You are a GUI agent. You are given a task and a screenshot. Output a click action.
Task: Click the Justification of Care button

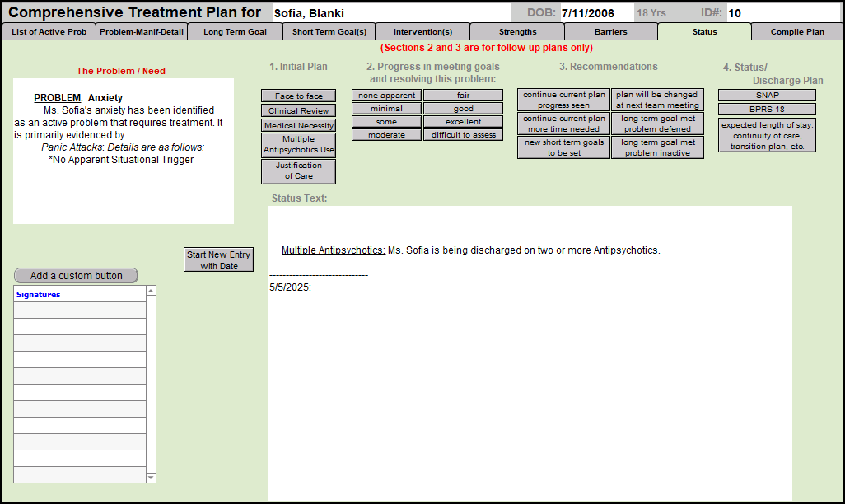pyautogui.click(x=298, y=171)
